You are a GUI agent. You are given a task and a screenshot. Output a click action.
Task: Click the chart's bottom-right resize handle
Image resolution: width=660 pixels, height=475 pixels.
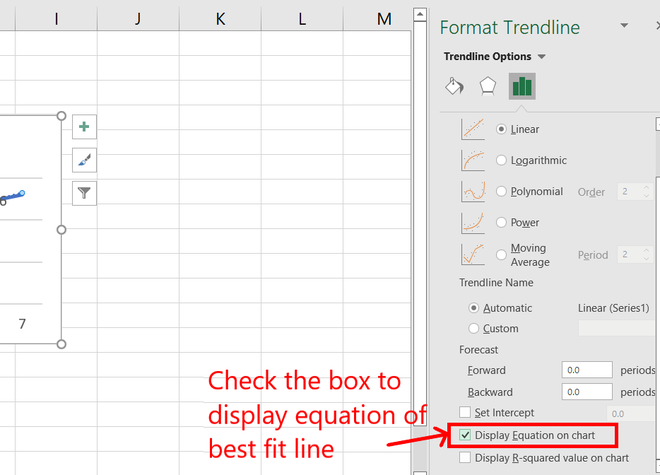(61, 344)
